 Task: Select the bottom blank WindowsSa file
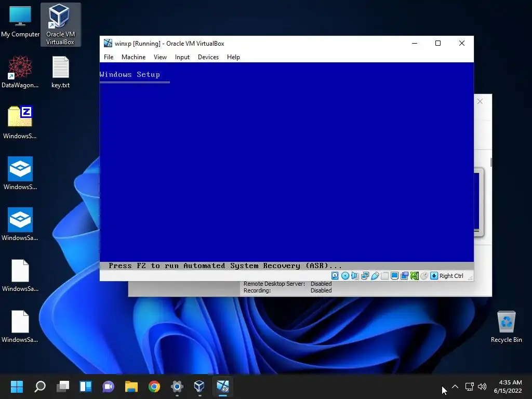tap(20, 326)
